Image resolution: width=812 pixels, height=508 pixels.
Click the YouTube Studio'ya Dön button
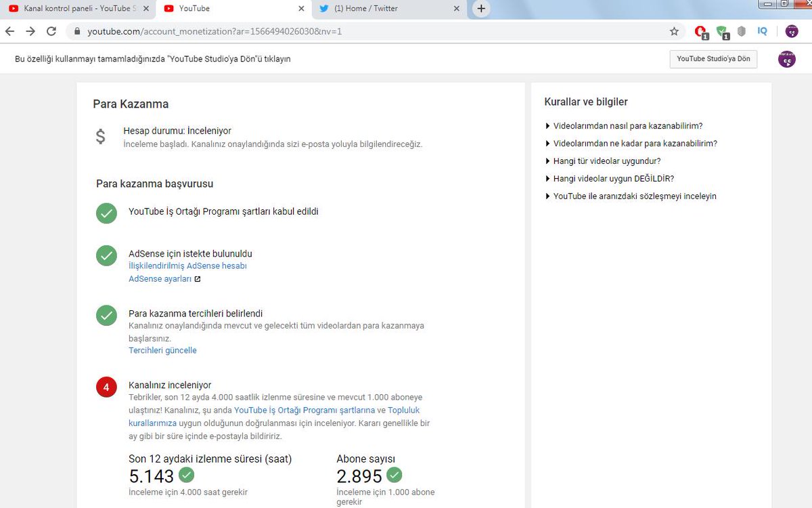[713, 59]
